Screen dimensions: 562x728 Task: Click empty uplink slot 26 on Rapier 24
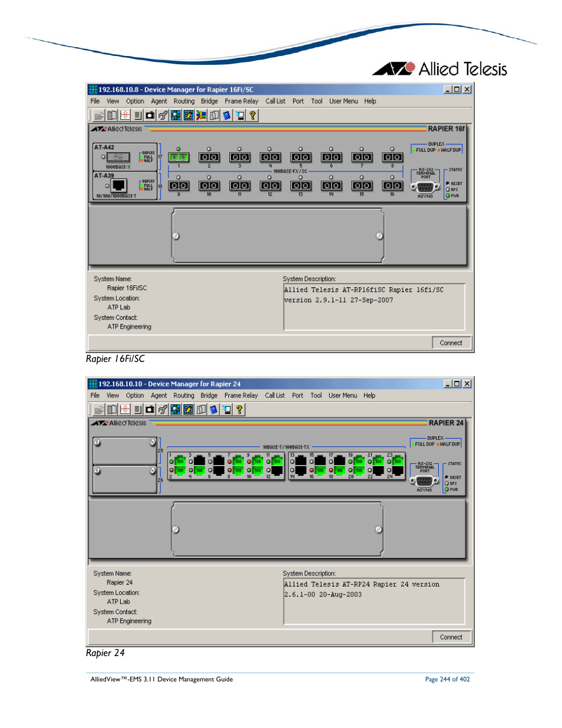[124, 479]
